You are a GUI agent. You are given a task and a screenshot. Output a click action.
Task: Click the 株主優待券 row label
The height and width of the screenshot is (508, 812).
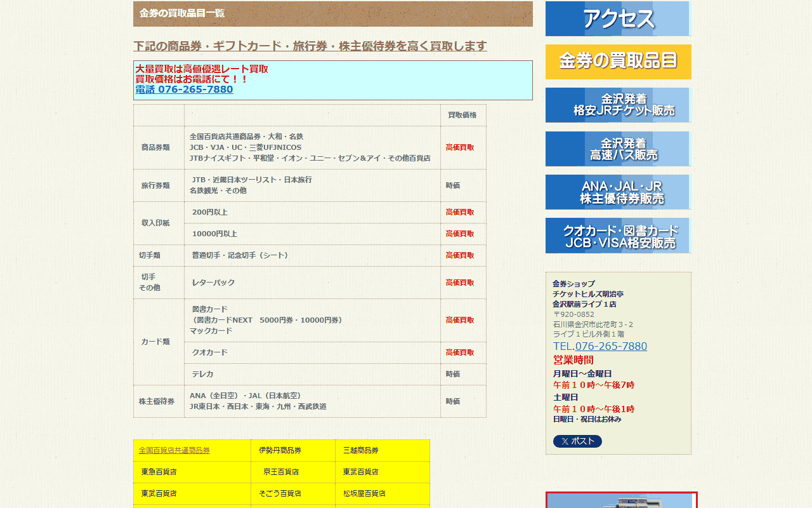point(157,401)
